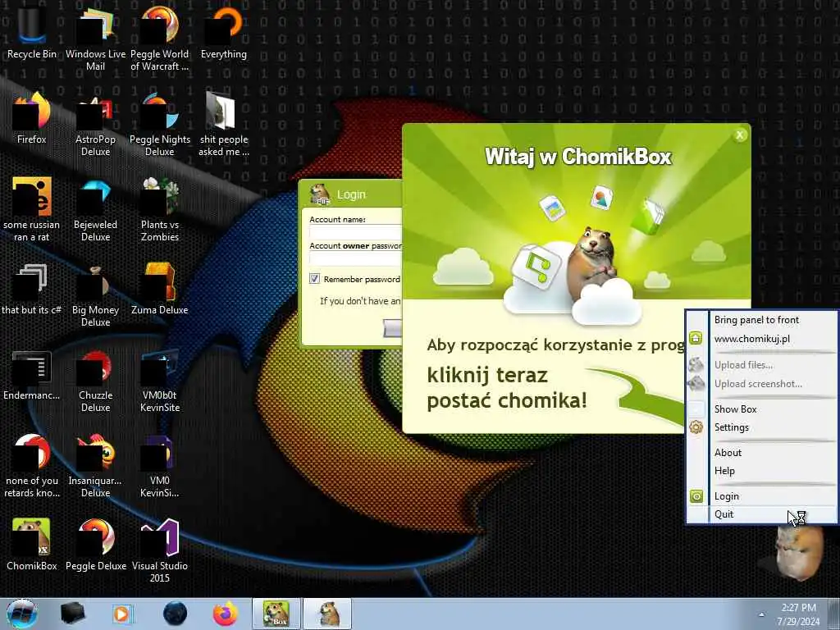Image resolution: width=840 pixels, height=630 pixels.
Task: Select Chuzzle Deluxe desktop icon
Action: coord(95,381)
